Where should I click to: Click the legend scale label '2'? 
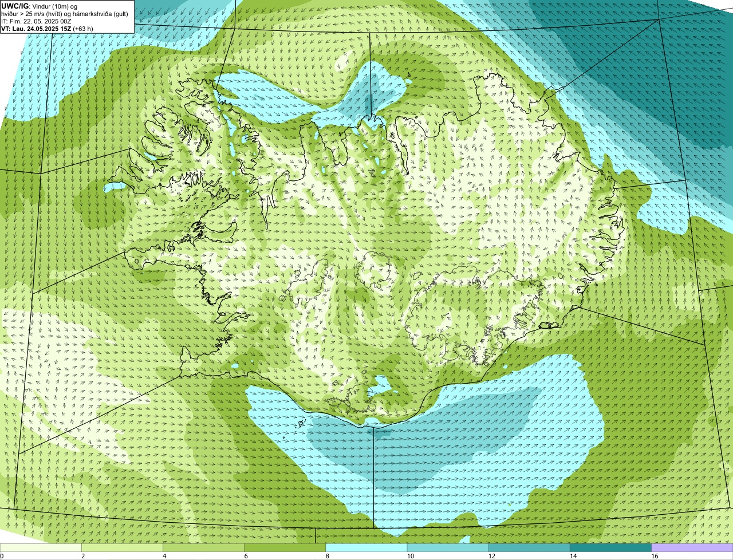point(83,556)
